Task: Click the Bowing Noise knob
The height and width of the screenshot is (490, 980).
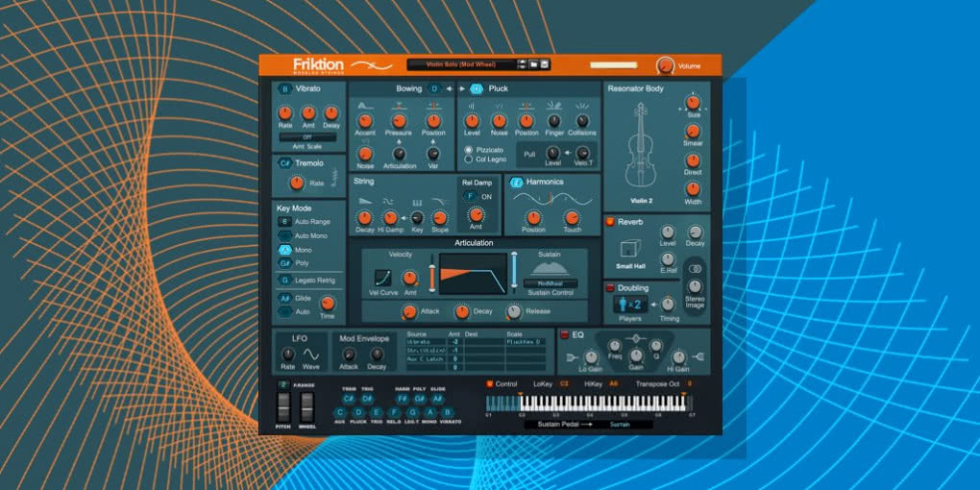Action: click(365, 154)
